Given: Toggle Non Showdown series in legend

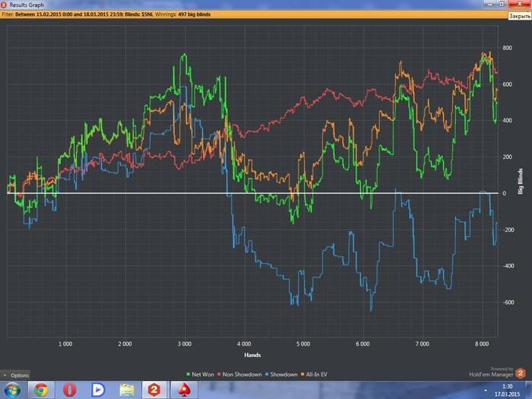Looking at the screenshot, I should 239,375.
